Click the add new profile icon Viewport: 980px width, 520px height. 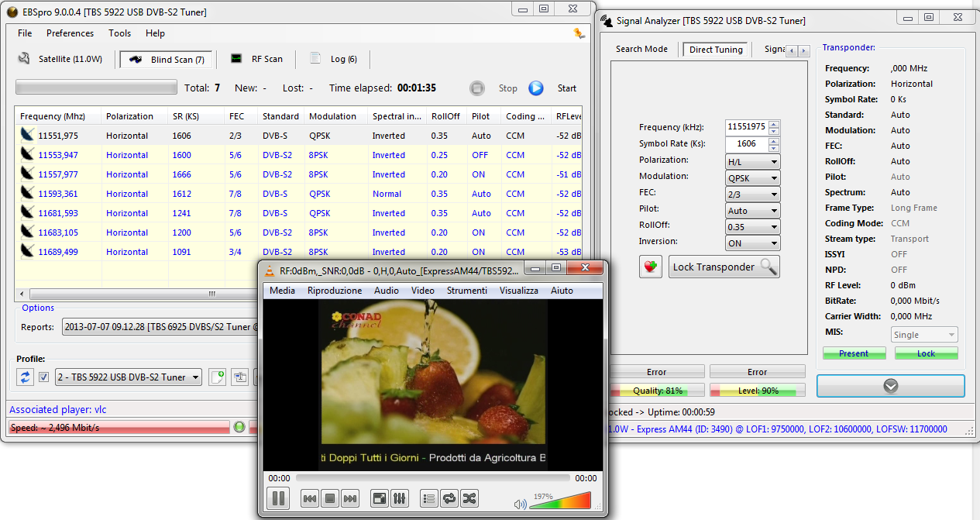click(x=218, y=377)
